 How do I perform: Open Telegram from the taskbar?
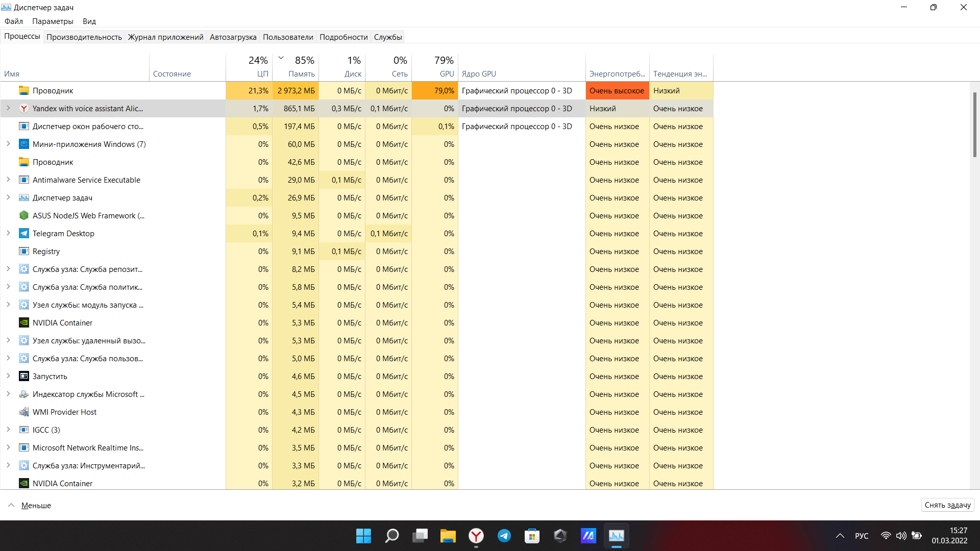pyautogui.click(x=504, y=536)
